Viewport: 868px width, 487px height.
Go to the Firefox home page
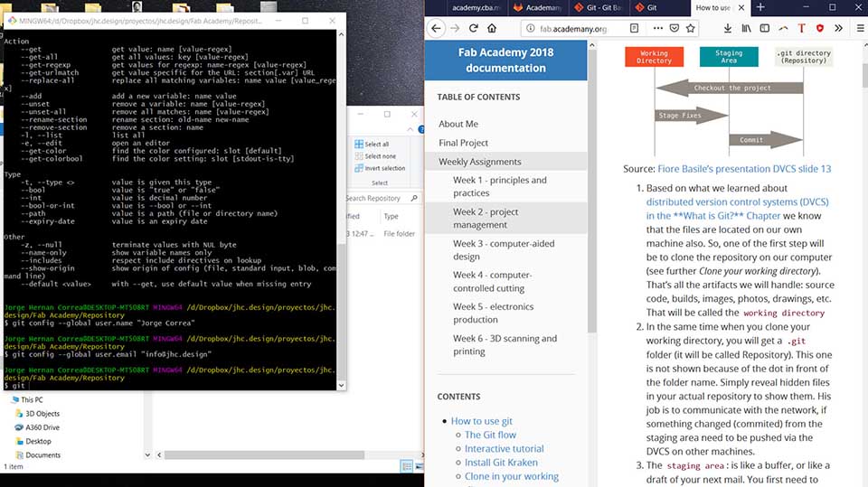click(x=492, y=28)
